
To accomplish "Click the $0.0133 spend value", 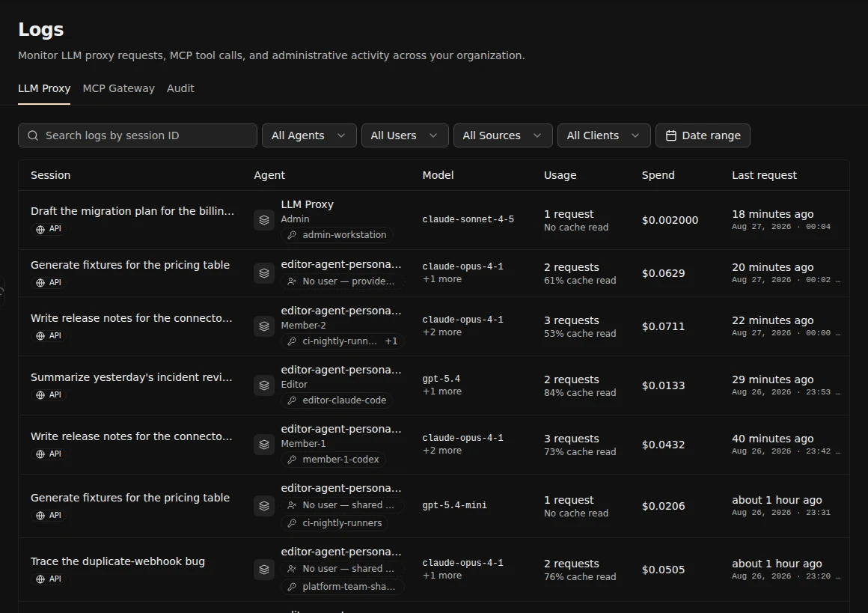I will pos(663,386).
